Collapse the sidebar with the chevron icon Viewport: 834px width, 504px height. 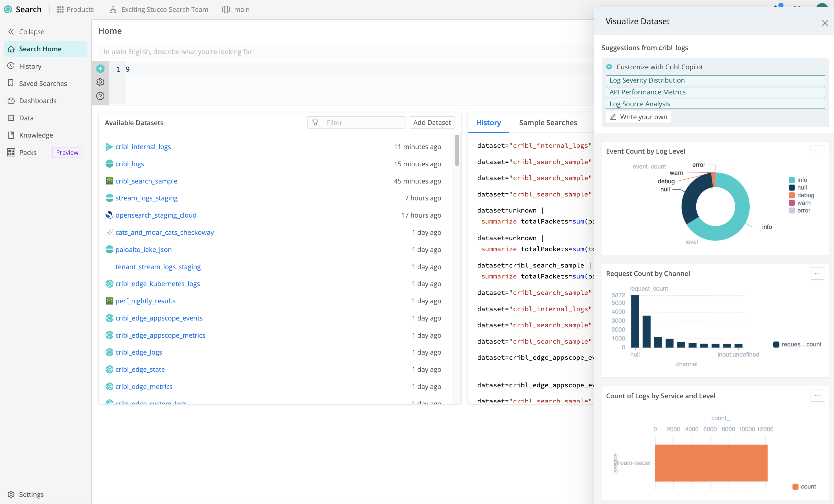11,32
